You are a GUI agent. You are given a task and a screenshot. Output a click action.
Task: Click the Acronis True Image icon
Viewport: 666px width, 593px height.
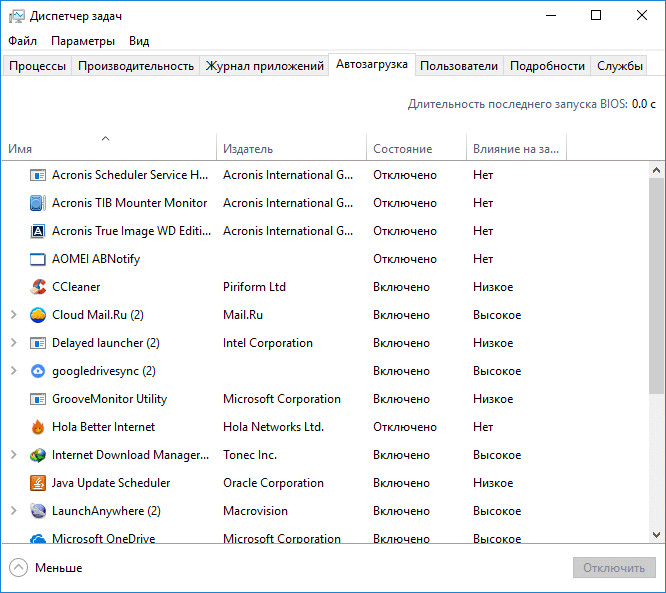38,231
